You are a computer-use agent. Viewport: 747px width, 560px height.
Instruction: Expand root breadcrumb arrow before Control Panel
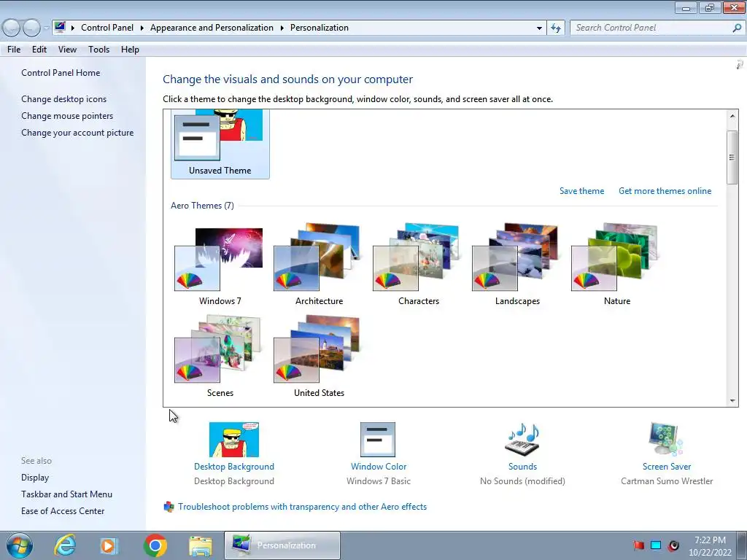(73, 28)
